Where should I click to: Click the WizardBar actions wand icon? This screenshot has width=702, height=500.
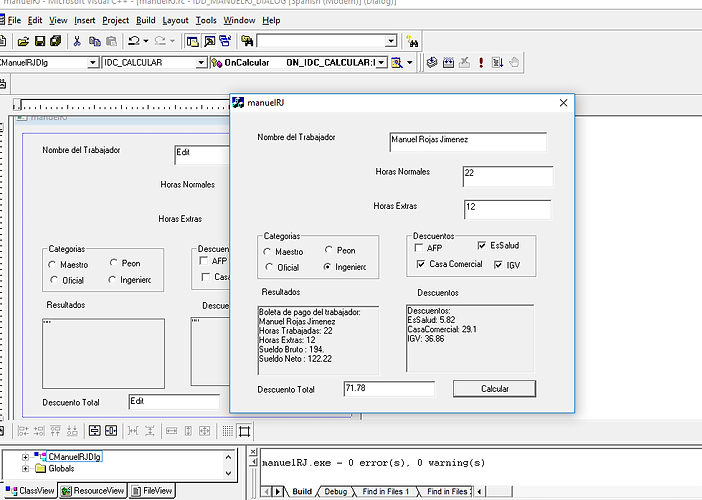[397, 62]
